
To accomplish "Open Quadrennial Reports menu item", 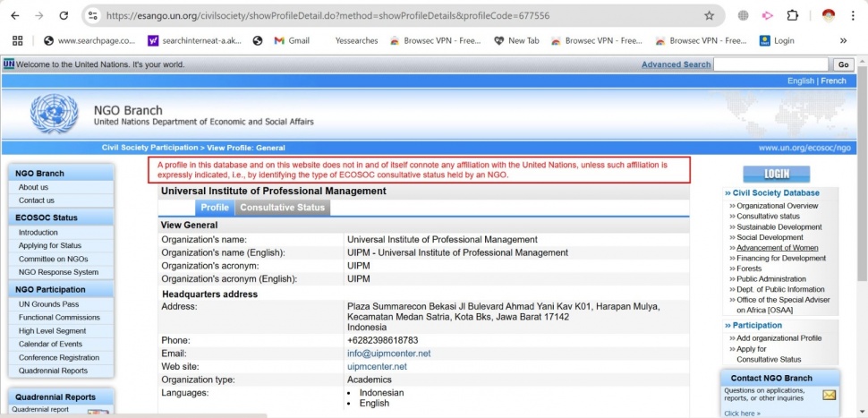I will coord(53,371).
